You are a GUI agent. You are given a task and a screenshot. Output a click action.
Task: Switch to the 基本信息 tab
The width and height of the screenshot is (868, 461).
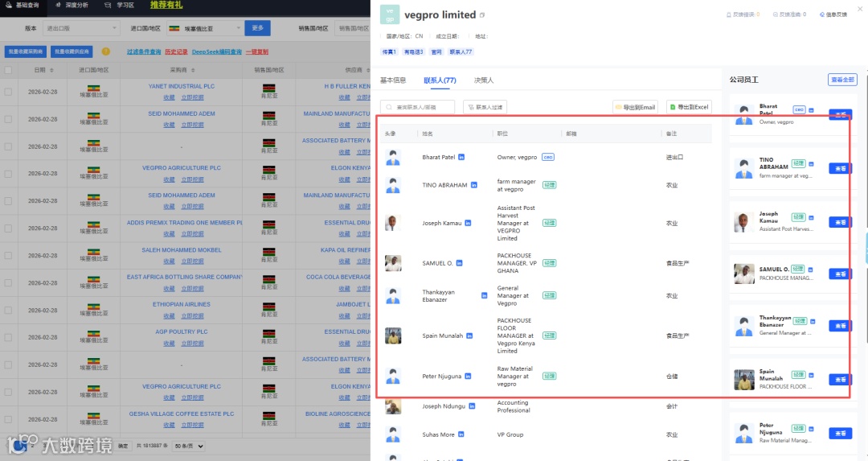point(393,80)
